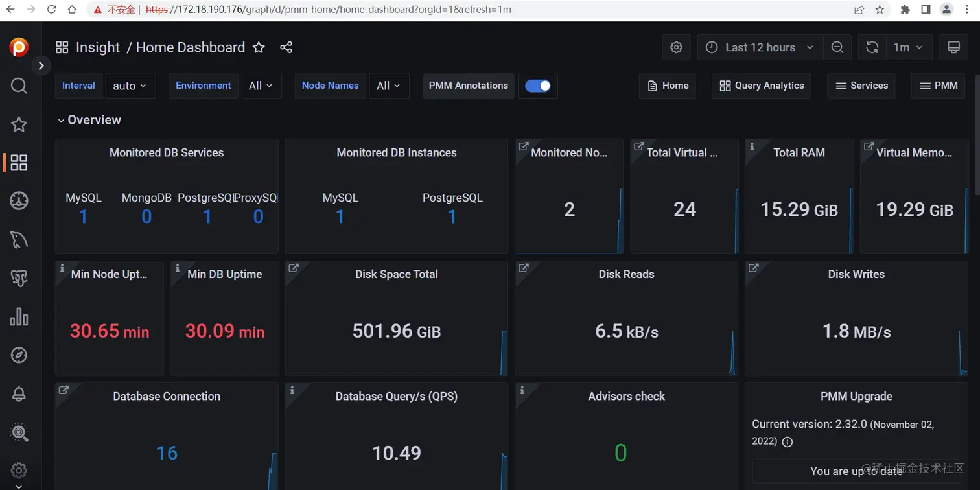The width and height of the screenshot is (980, 490).
Task: Open the Interval auto dropdown
Action: [130, 86]
